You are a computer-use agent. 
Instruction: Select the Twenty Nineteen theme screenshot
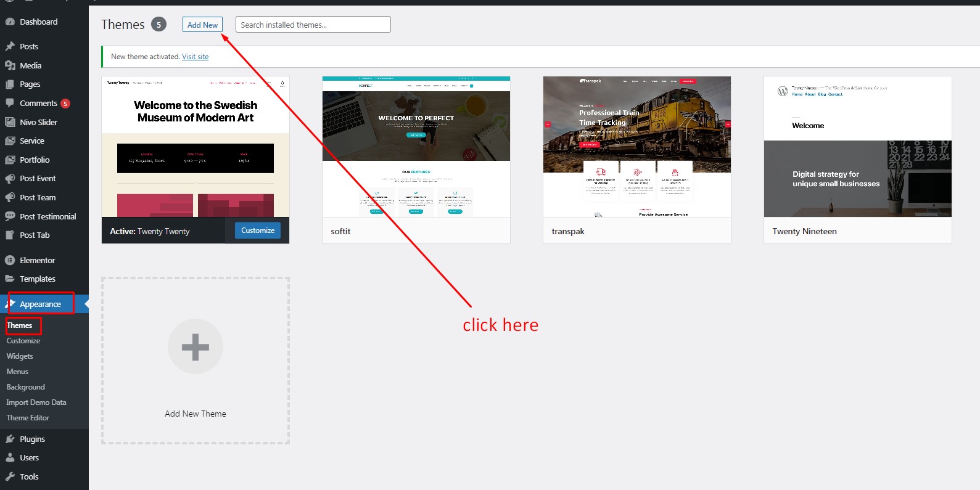tap(858, 147)
